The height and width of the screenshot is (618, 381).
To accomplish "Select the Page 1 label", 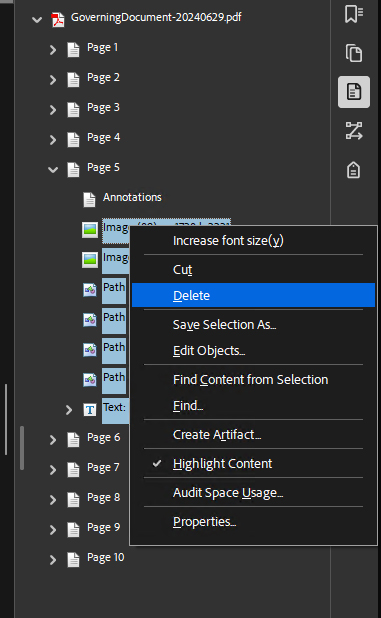I will click(102, 47).
